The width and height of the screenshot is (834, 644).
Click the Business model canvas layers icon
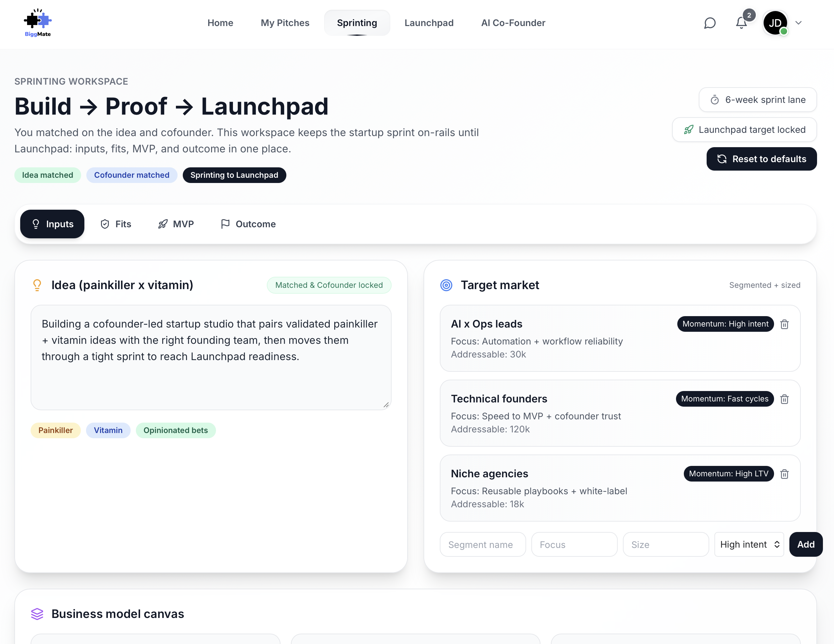point(37,614)
